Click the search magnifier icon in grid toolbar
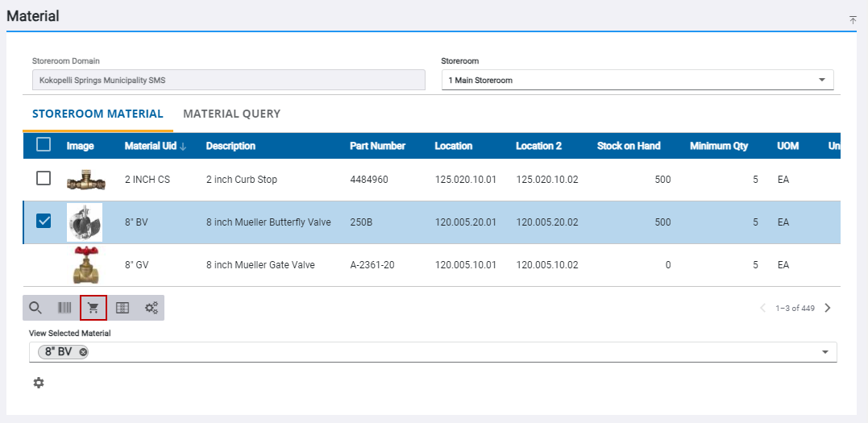This screenshot has width=868, height=423. (35, 308)
